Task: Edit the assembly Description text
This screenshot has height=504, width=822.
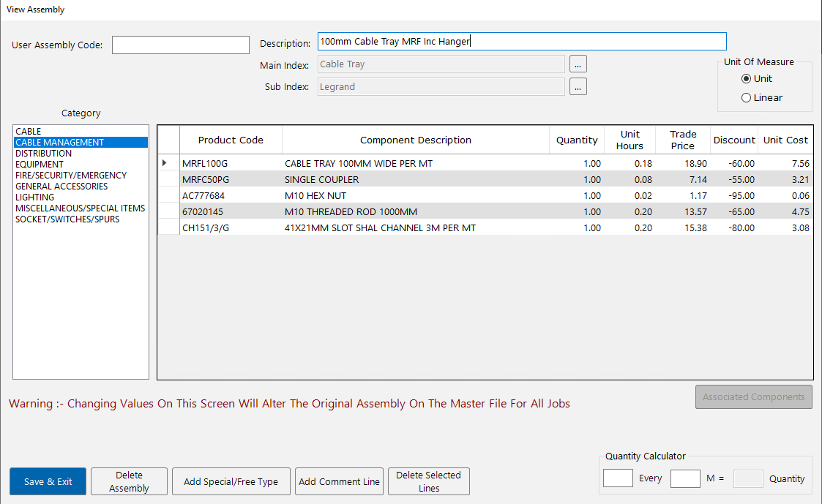Action: point(521,41)
